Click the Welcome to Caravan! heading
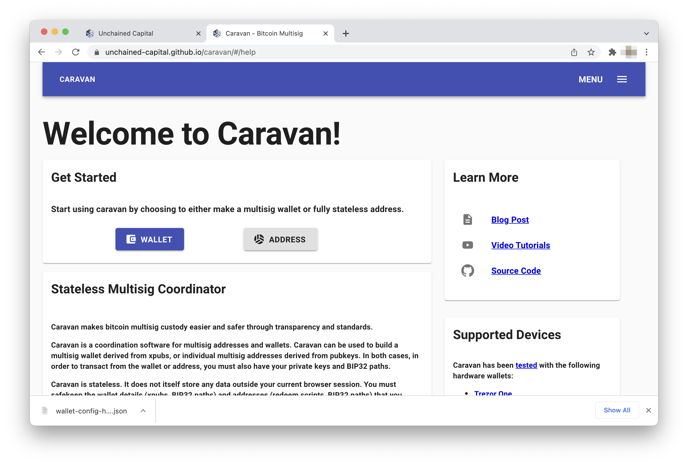Viewport: 688px width, 465px height. pos(192,133)
